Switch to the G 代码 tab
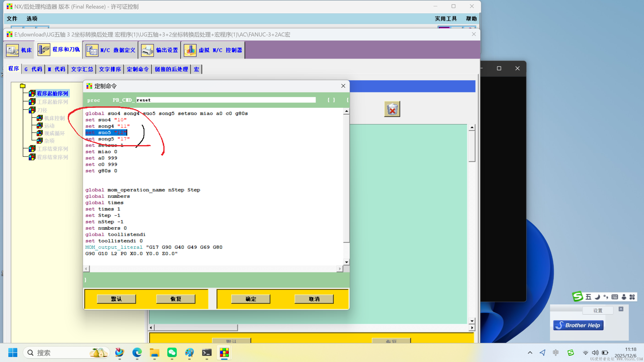Viewport: 644px width, 362px height. tap(33, 69)
